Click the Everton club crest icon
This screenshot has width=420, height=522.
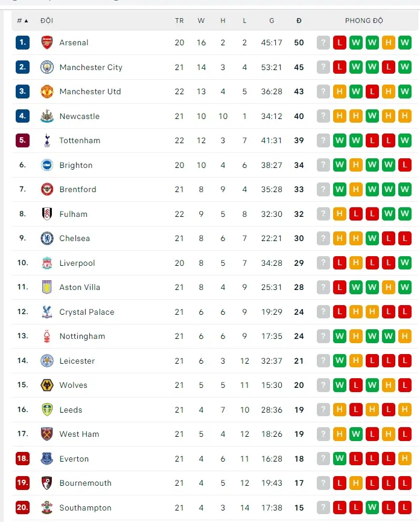[x=47, y=459]
